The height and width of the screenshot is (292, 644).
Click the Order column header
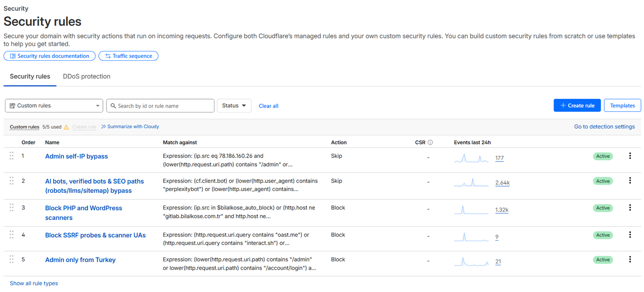click(x=29, y=142)
